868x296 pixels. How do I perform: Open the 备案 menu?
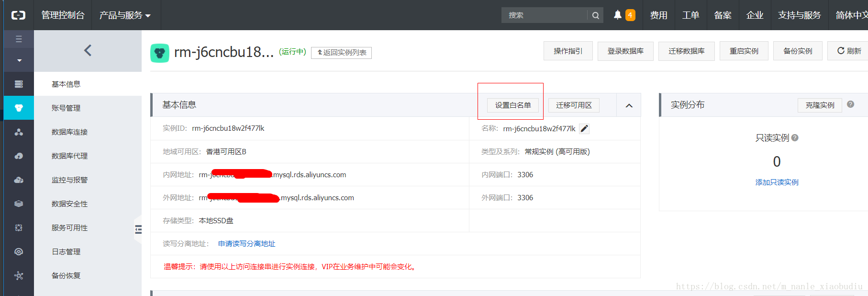point(723,15)
